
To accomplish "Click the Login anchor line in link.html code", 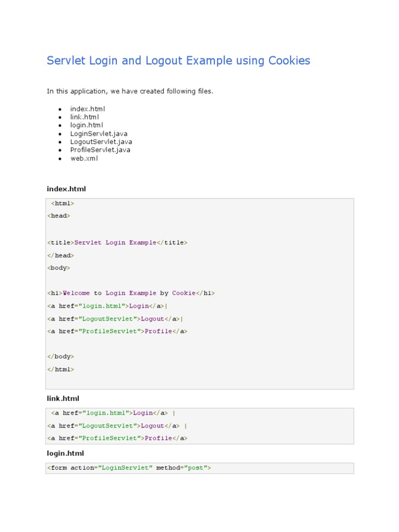I will (x=113, y=413).
